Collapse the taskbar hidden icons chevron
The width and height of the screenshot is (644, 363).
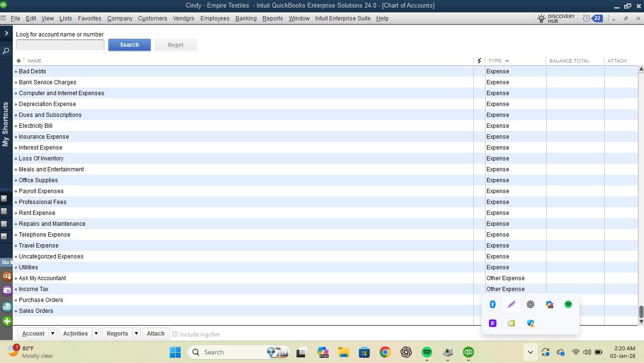pos(530,352)
